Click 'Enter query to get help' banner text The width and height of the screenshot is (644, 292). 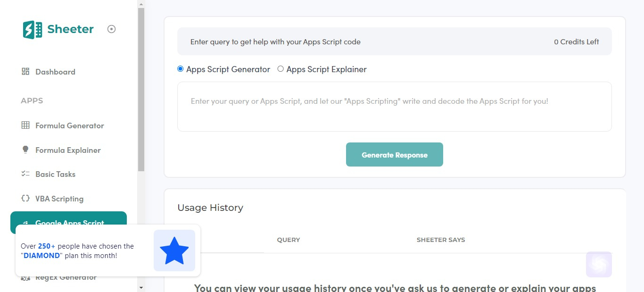(275, 42)
